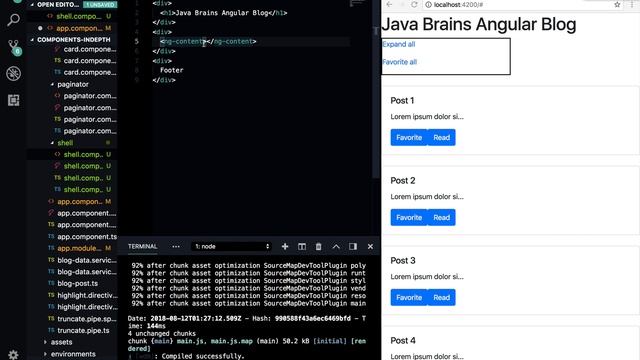Click the ng-content line in editor
The height and width of the screenshot is (360, 640).
pos(208,41)
